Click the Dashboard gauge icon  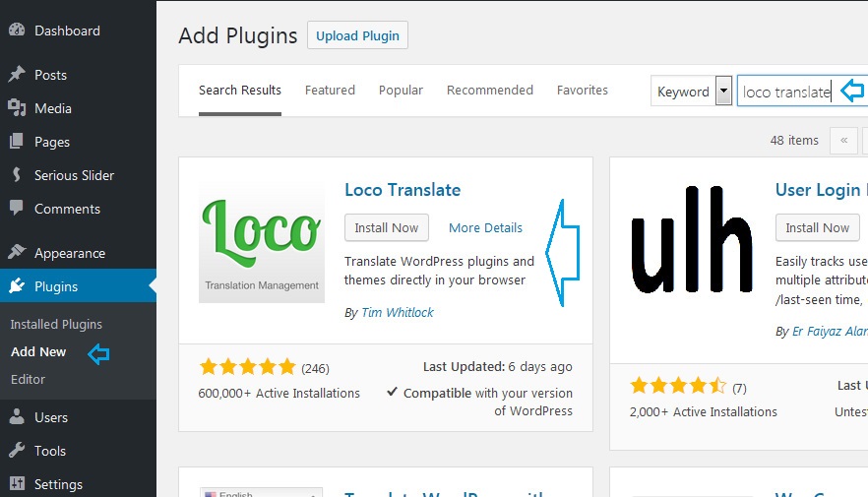[x=17, y=30]
